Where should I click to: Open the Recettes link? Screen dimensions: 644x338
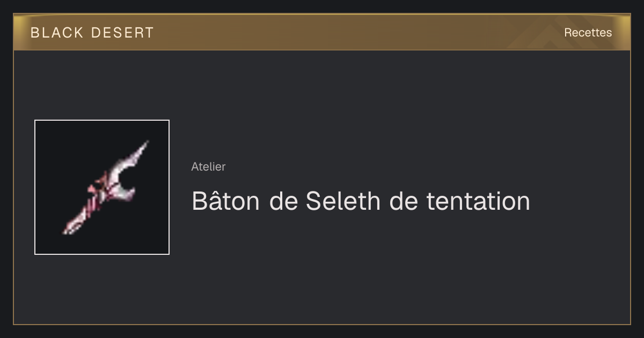point(588,33)
